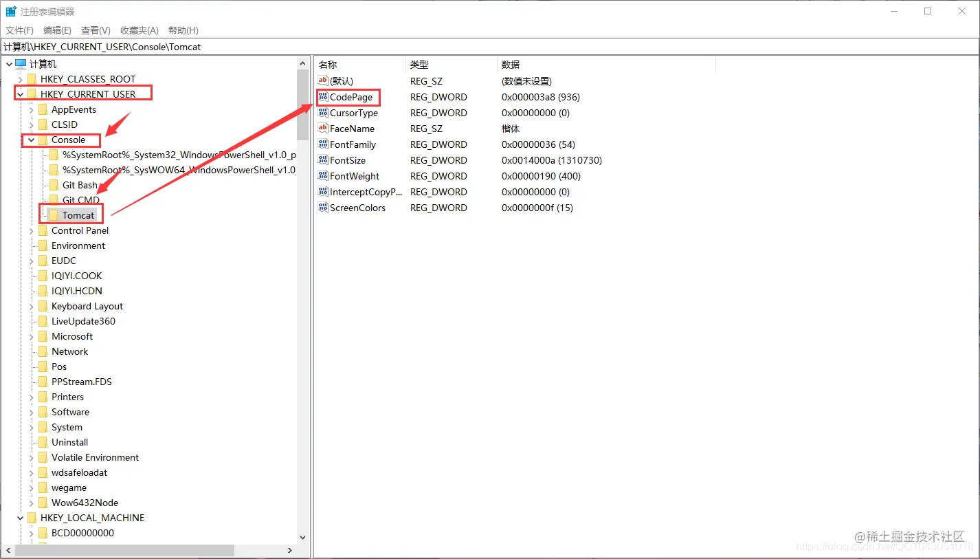Click the BCD00000000 folder icon
This screenshot has width=980, height=559.
pos(43,533)
